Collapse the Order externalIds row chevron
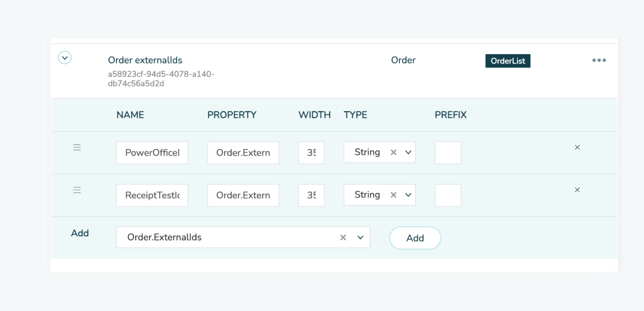This screenshot has height=311, width=644. (x=65, y=57)
